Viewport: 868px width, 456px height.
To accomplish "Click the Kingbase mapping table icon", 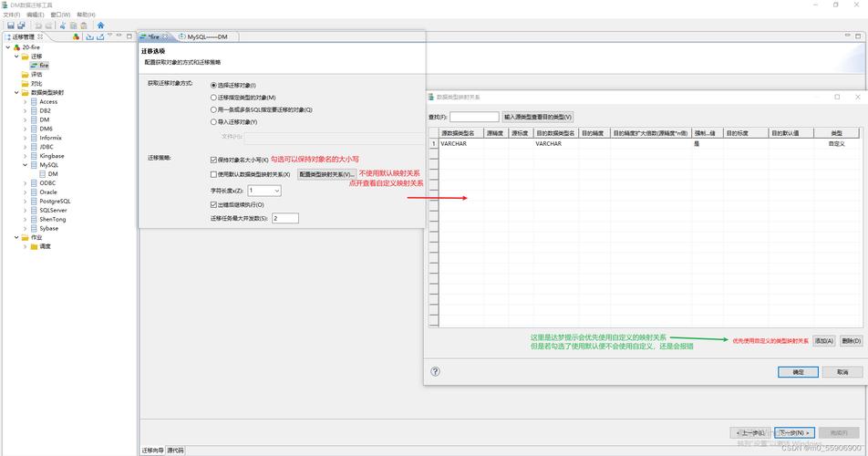I will (34, 156).
